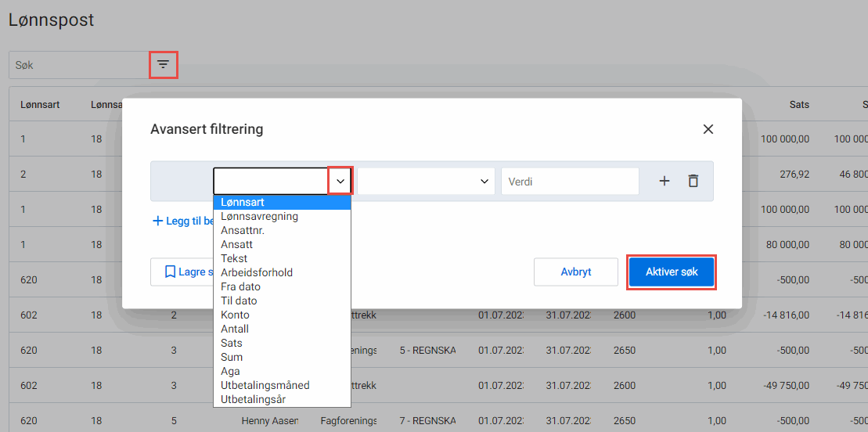The width and height of the screenshot is (868, 432).
Task: Click the advanced filter icon beside search
Action: [x=163, y=65]
